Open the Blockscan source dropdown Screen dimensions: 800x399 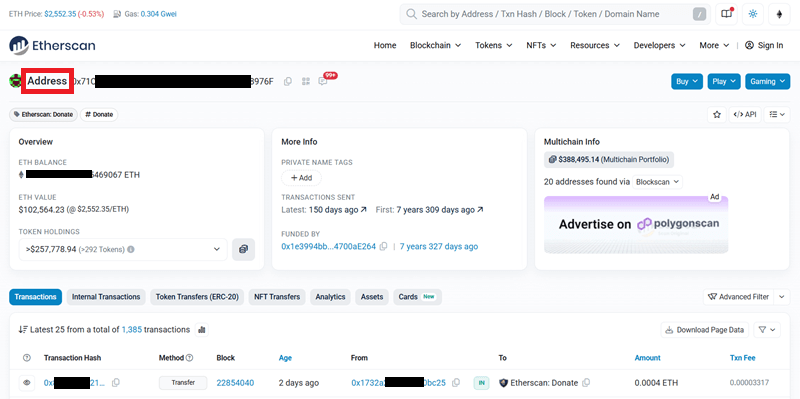click(x=657, y=182)
